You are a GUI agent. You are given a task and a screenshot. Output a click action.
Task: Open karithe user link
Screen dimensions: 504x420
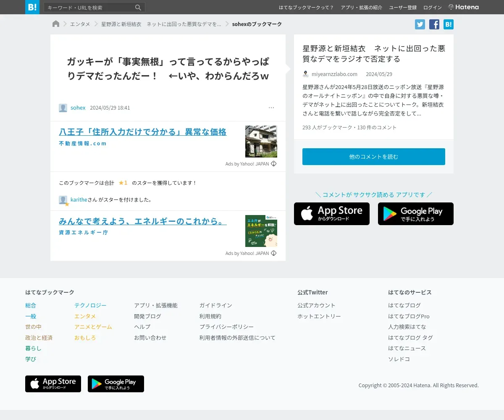79,200
